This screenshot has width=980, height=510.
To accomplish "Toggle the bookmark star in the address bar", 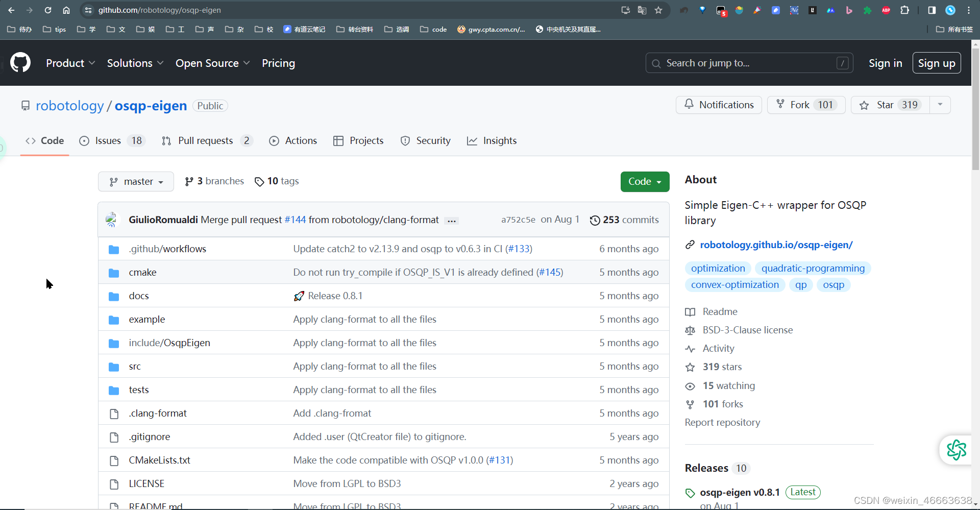I will click(x=659, y=10).
